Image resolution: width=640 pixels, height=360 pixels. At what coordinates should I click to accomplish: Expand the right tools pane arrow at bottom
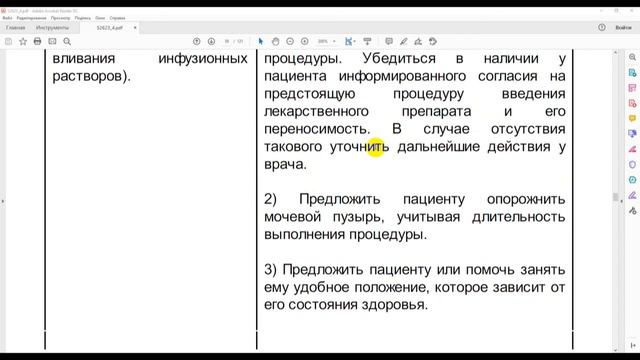(633, 345)
